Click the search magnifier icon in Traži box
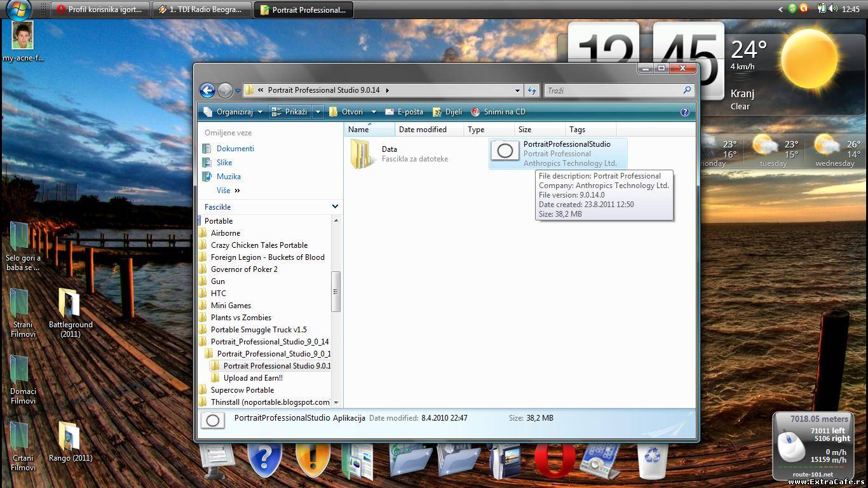This screenshot has width=868, height=488. 687,90
